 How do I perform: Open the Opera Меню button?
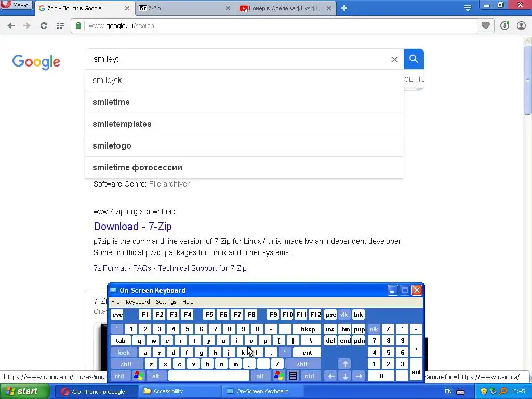(x=16, y=5)
